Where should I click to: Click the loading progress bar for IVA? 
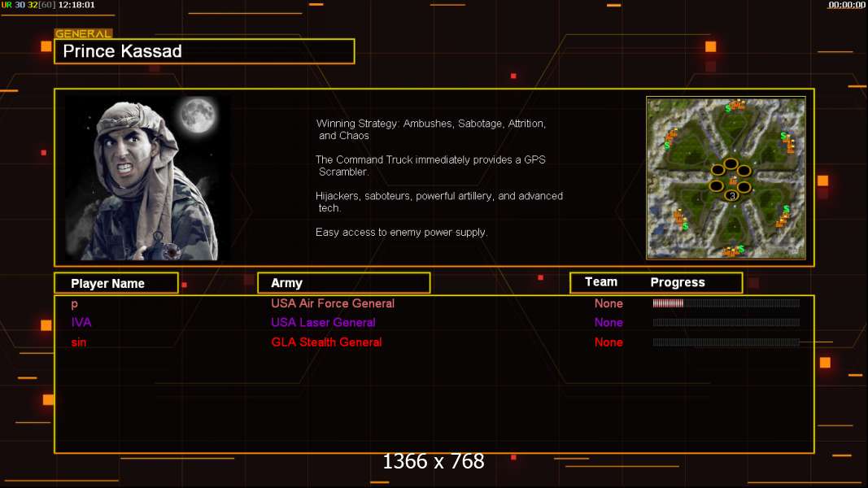(726, 322)
